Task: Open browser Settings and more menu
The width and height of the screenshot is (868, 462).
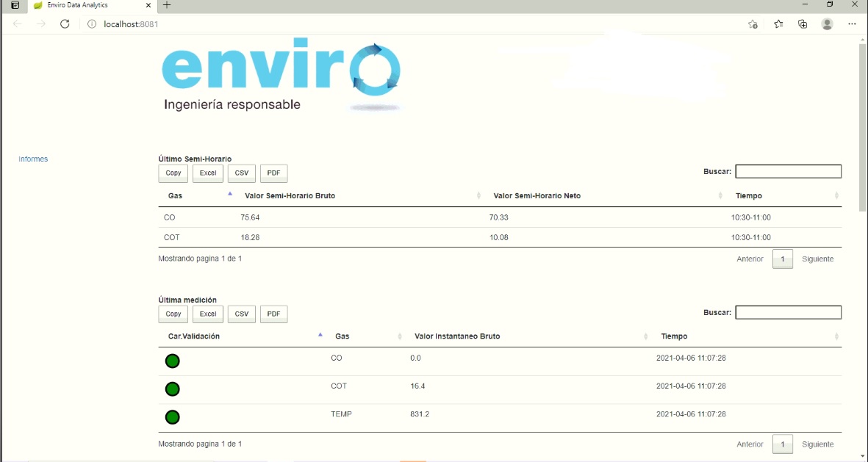Action: tap(852, 24)
